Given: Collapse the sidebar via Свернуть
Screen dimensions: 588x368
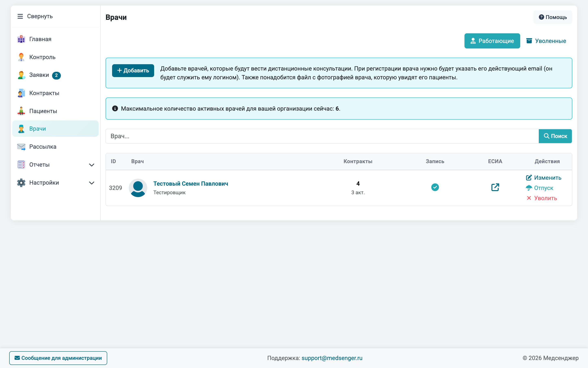Looking at the screenshot, I should (35, 16).
